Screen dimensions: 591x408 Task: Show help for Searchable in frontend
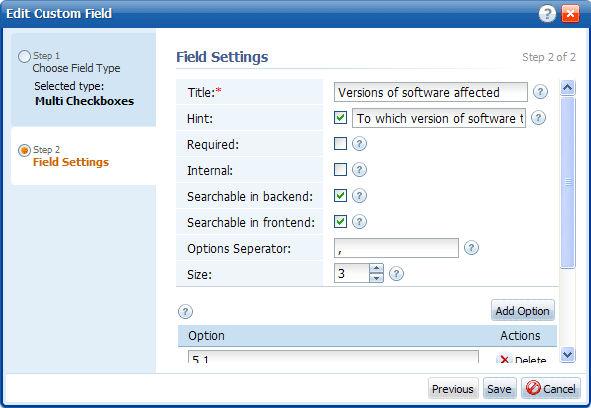pyautogui.click(x=359, y=222)
